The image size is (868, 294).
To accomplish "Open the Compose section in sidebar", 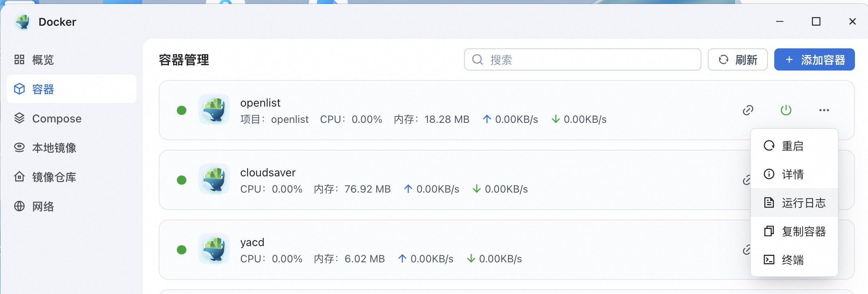I will (x=57, y=118).
